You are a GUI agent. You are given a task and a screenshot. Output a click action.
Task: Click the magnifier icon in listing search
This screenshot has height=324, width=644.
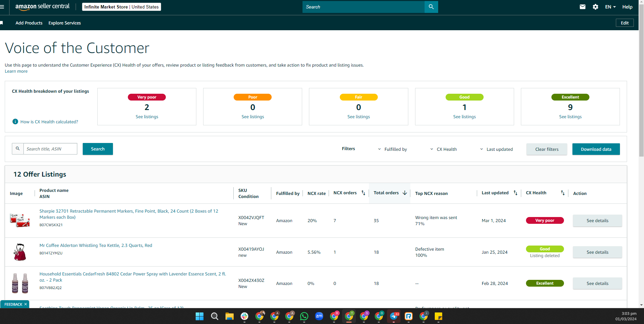18,149
